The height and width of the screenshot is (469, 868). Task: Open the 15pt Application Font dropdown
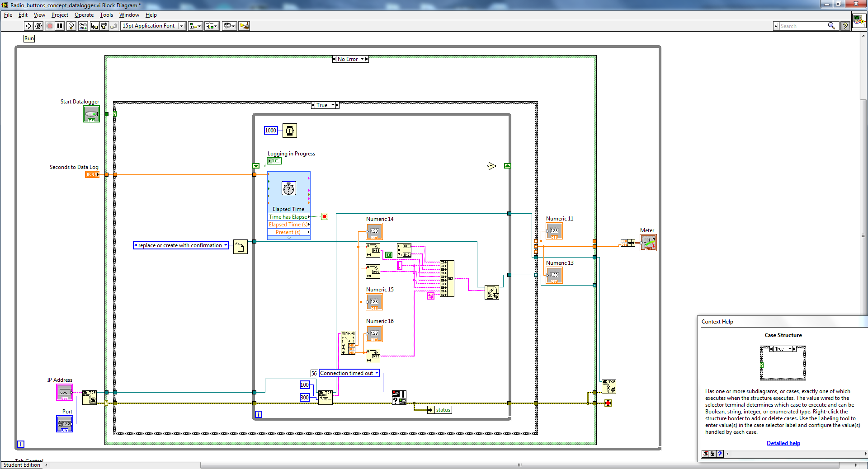pyautogui.click(x=182, y=26)
